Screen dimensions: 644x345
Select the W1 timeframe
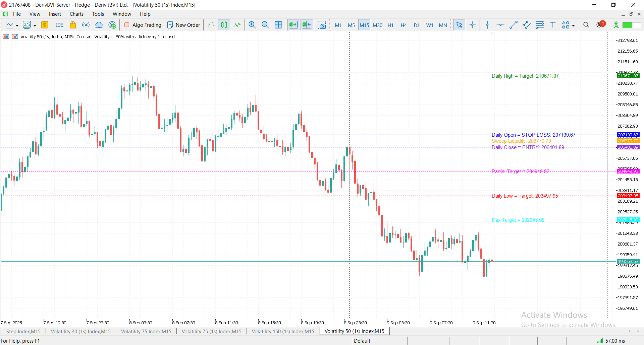(430, 25)
